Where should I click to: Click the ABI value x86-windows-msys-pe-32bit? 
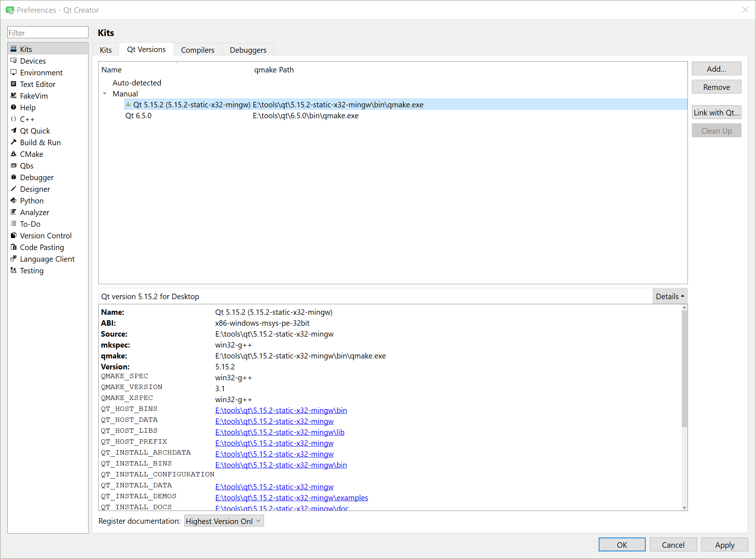tap(262, 323)
